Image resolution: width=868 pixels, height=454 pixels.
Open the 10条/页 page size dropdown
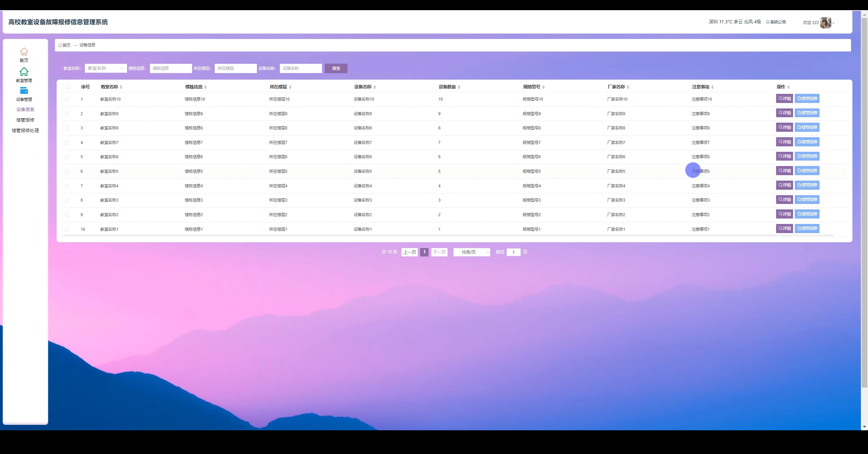coord(471,252)
